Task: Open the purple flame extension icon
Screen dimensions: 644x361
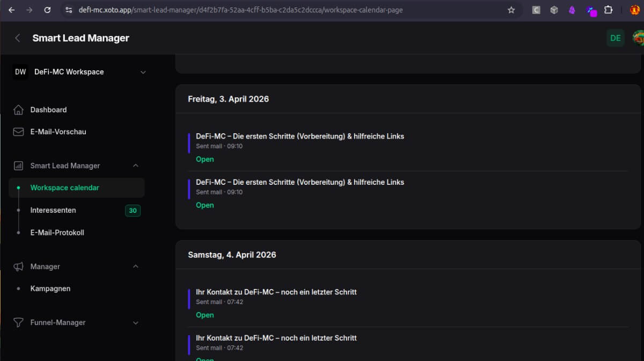Action: (572, 10)
